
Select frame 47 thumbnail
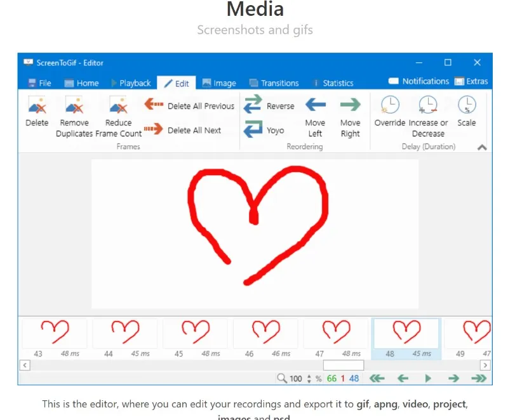[x=336, y=338]
